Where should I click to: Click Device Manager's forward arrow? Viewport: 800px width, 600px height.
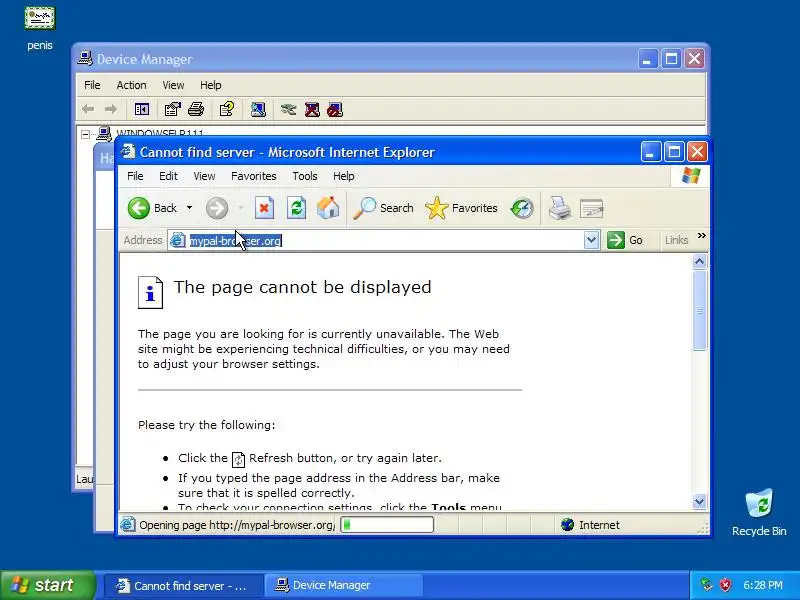(111, 109)
